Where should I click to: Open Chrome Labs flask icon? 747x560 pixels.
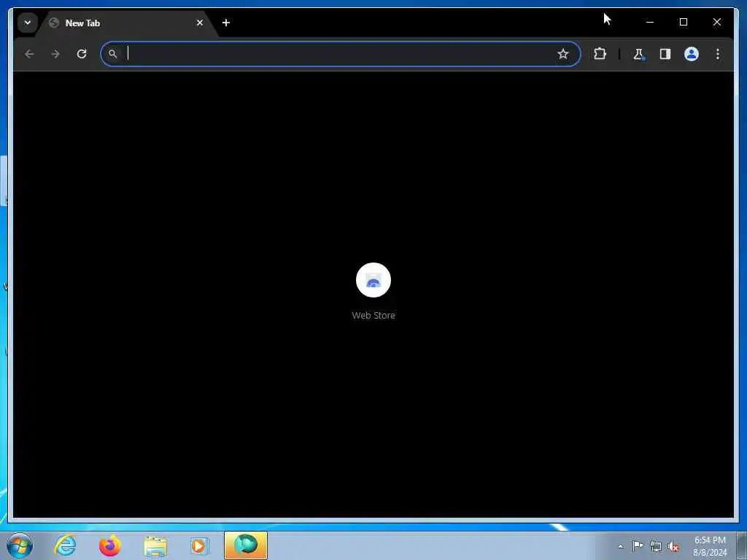pyautogui.click(x=639, y=54)
